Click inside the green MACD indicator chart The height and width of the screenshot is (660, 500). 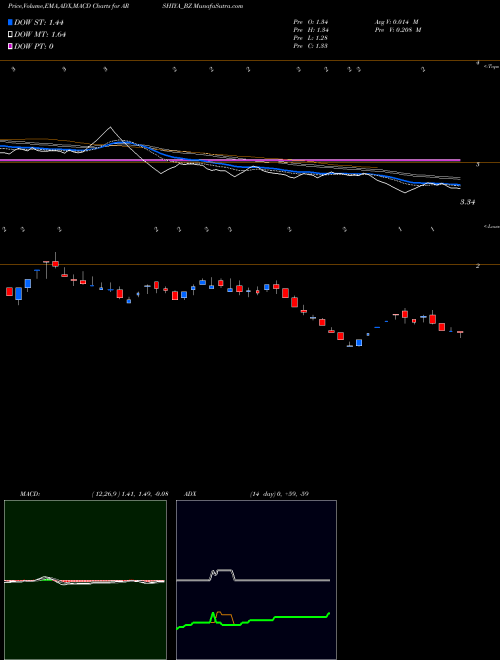pyautogui.click(x=85, y=580)
